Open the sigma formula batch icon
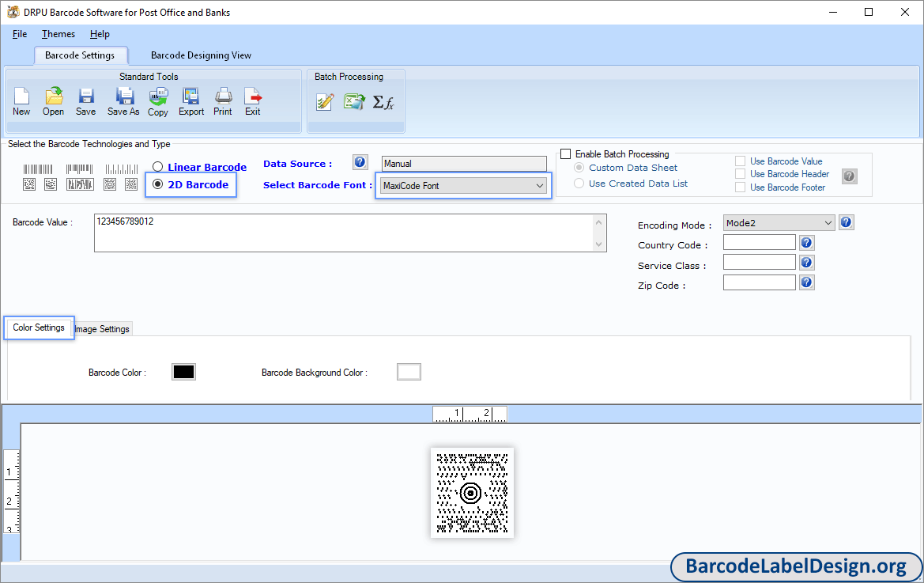 coord(383,103)
